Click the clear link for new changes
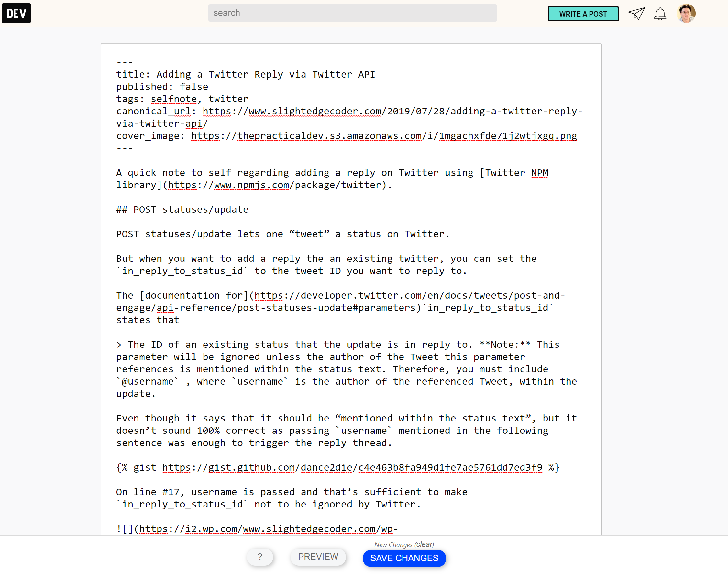Image resolution: width=728 pixels, height=576 pixels. coord(424,544)
